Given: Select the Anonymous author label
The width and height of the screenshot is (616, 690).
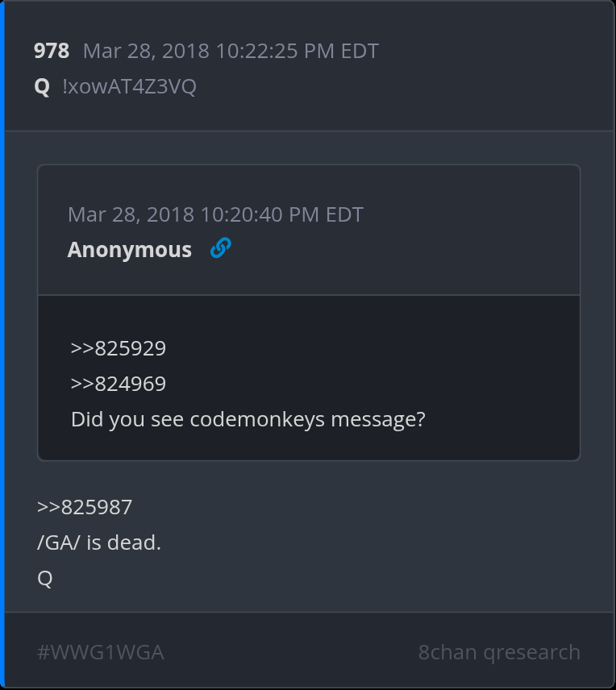Looking at the screenshot, I should pyautogui.click(x=129, y=250).
